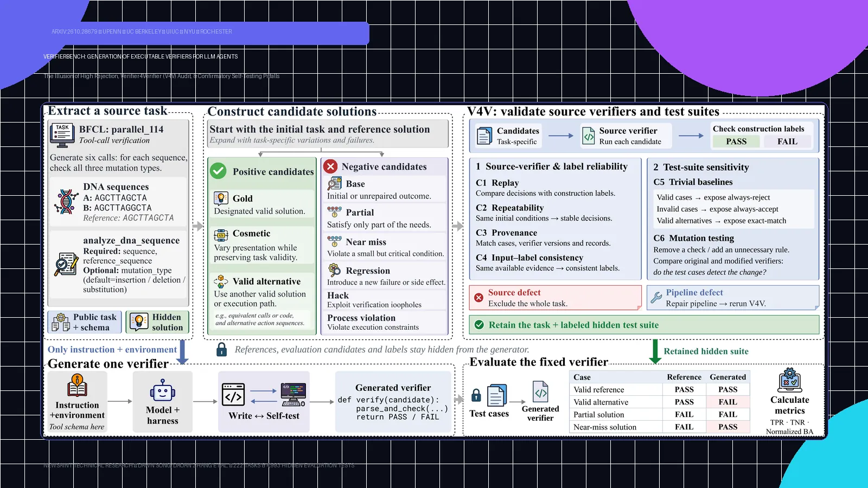Click the Calculate metrics clipboard icon
868x488 pixels.
tap(789, 380)
